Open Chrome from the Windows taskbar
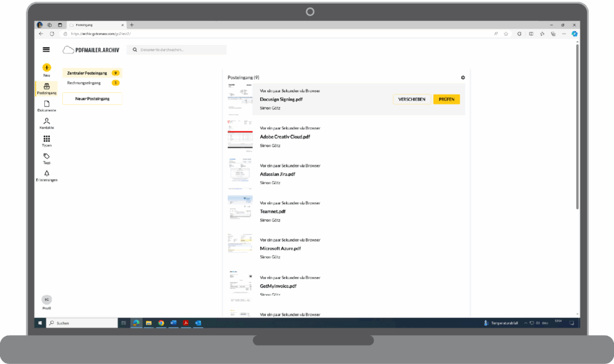This screenshot has width=614, height=364. point(161,323)
